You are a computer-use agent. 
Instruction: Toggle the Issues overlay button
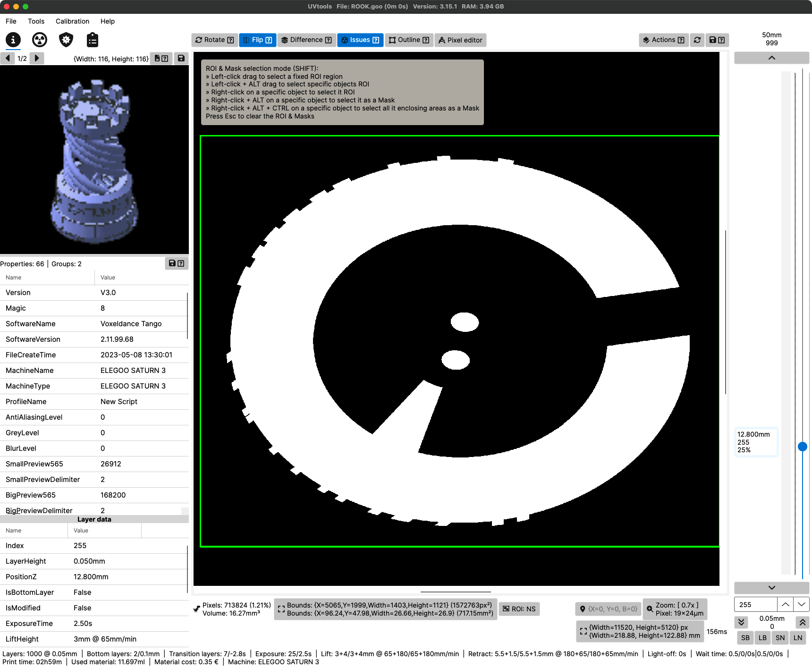point(360,40)
